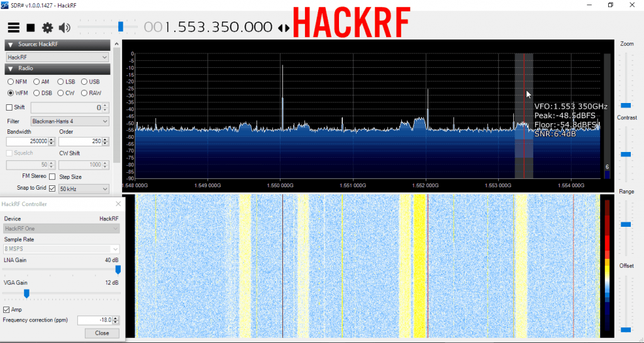Click the frequency tuning arrows icon
The image size is (644, 343).
pos(284,28)
